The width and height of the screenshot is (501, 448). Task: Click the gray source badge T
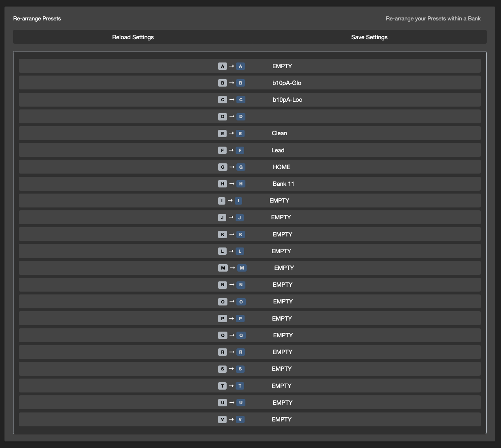[222, 386]
